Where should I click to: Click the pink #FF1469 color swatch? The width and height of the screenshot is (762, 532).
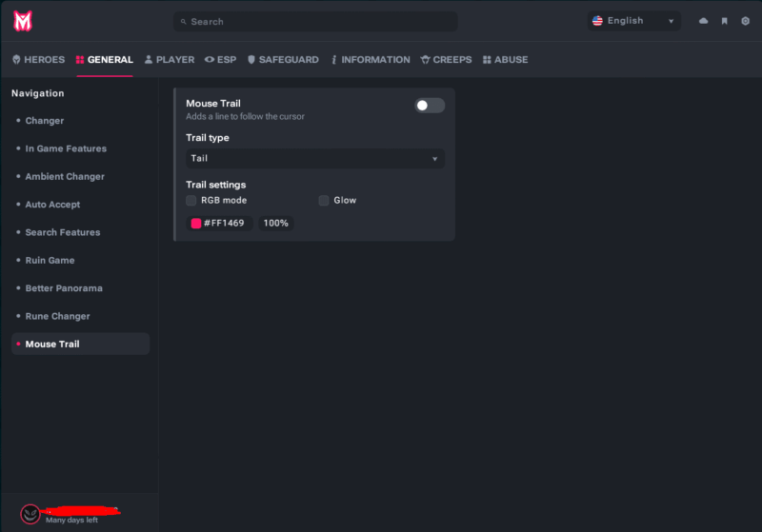tap(196, 224)
